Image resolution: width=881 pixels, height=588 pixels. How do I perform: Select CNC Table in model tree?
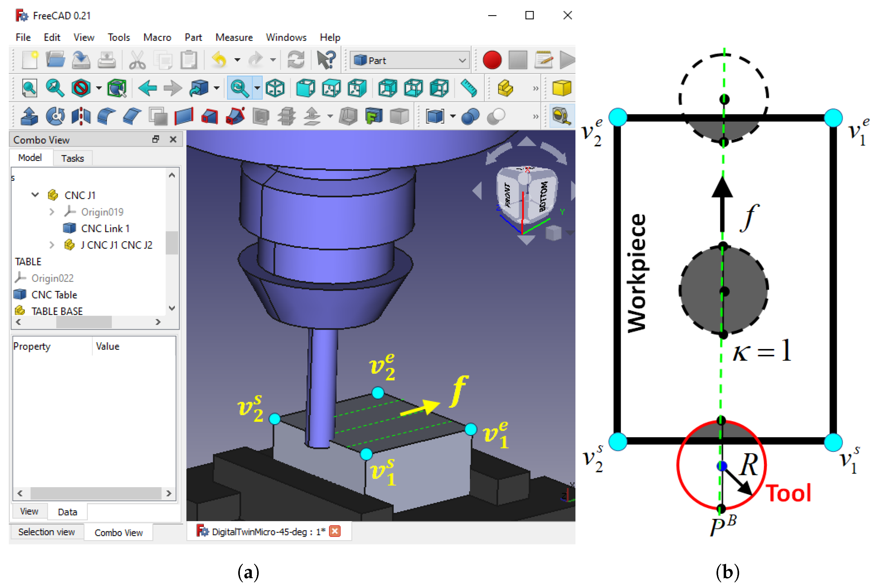(x=54, y=295)
